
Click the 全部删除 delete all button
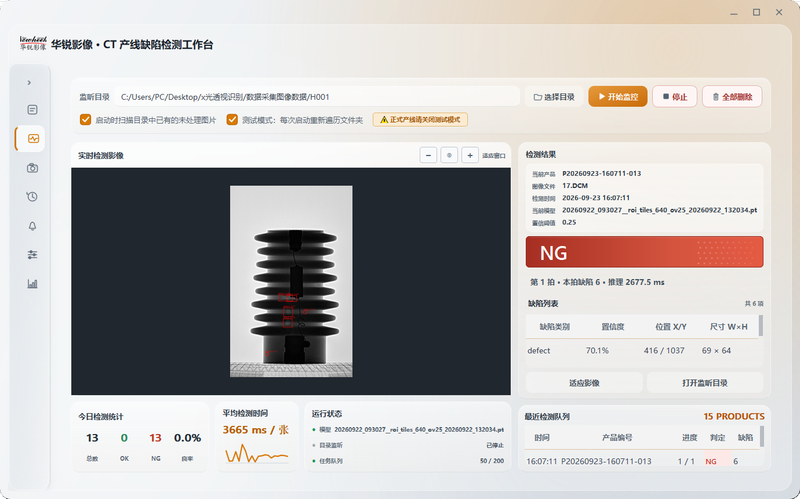(x=732, y=97)
